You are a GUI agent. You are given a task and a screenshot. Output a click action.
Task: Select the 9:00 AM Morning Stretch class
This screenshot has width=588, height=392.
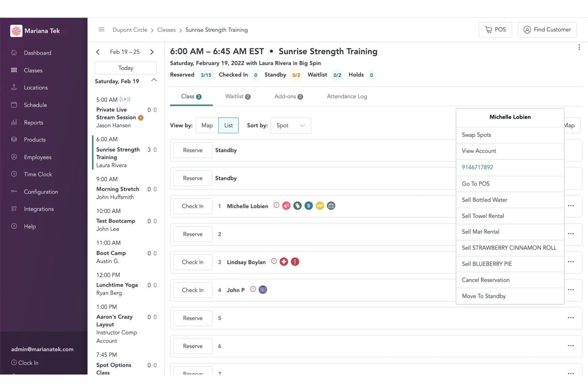click(x=126, y=188)
